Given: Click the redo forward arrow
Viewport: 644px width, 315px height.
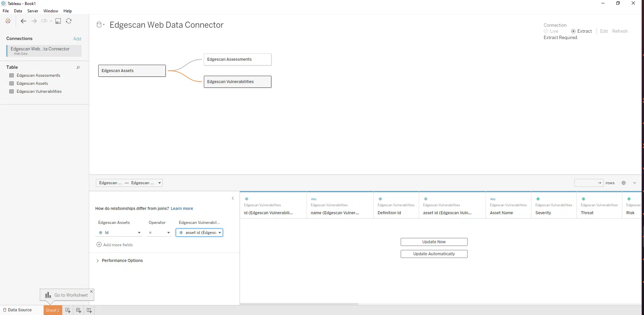Looking at the screenshot, I should [34, 21].
